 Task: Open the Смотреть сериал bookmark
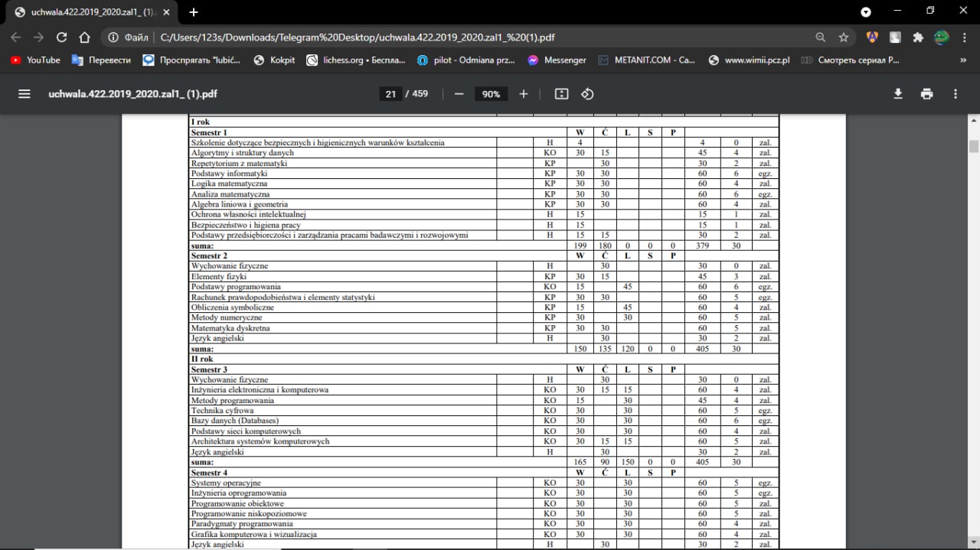(x=850, y=60)
